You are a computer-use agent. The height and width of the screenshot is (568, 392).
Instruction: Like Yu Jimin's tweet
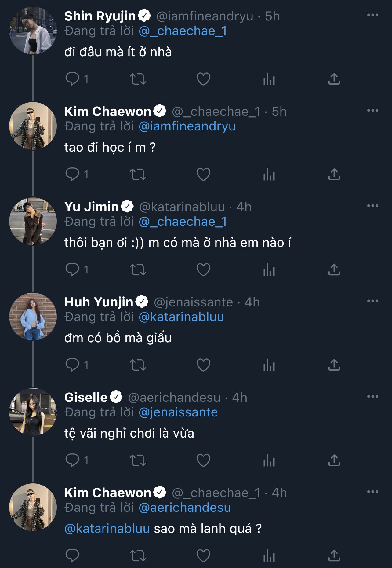click(203, 270)
